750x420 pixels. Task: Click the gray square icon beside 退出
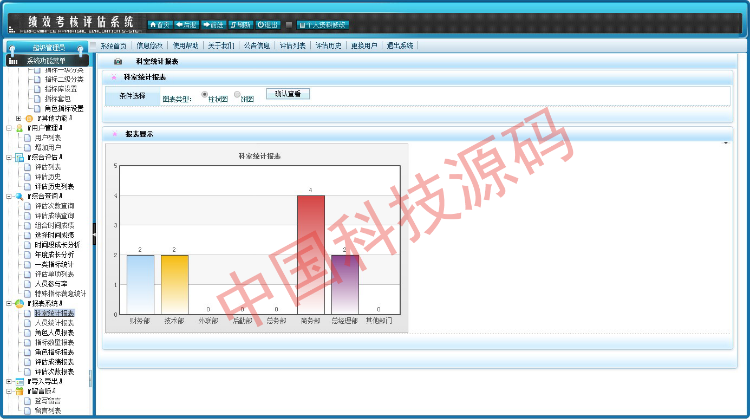[289, 25]
